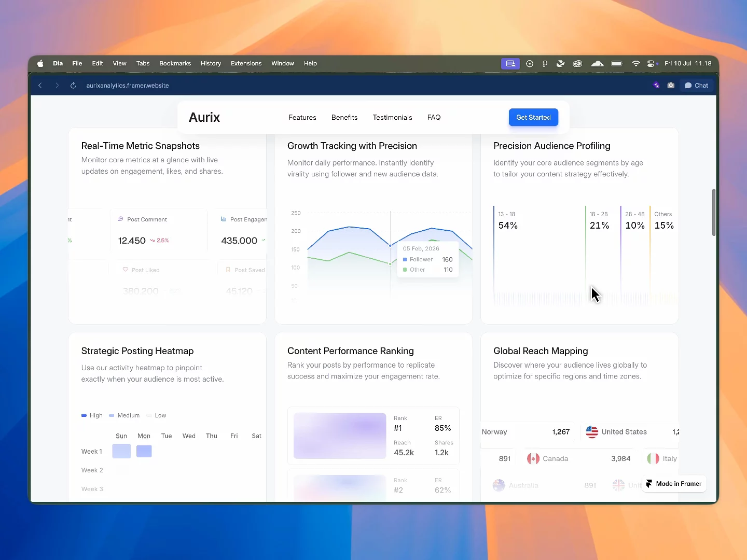Go back with the browser back arrow
Image resolution: width=747 pixels, height=560 pixels.
coord(40,86)
